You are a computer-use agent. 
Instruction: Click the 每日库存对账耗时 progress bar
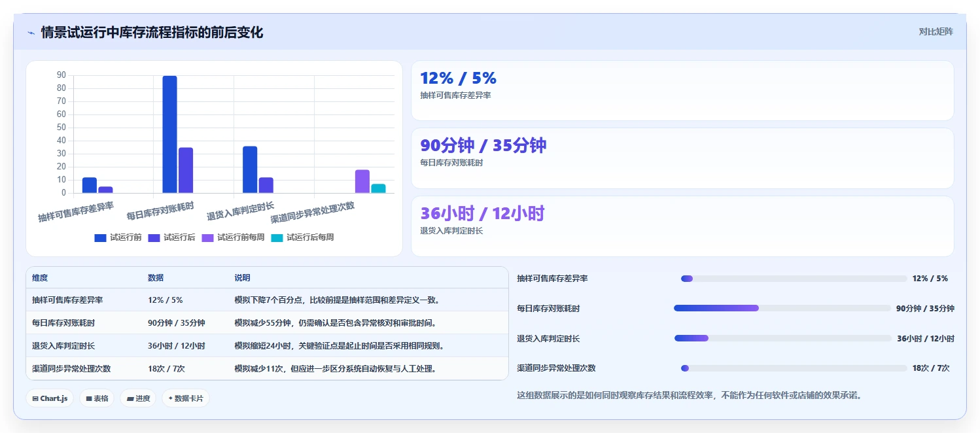(x=782, y=308)
